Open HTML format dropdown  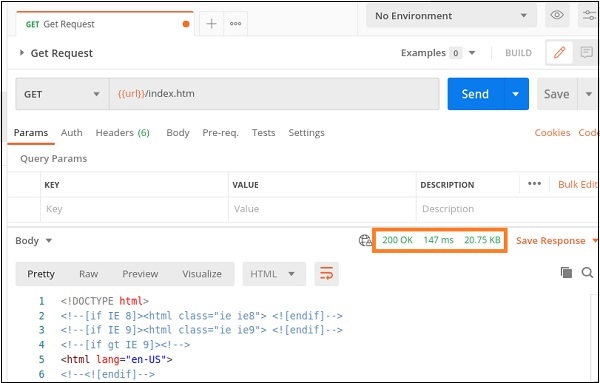(x=274, y=274)
